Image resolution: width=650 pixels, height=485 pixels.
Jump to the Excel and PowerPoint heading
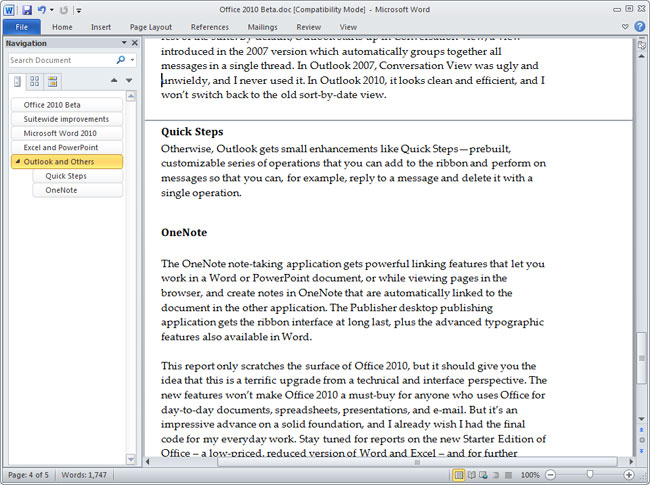tap(67, 148)
